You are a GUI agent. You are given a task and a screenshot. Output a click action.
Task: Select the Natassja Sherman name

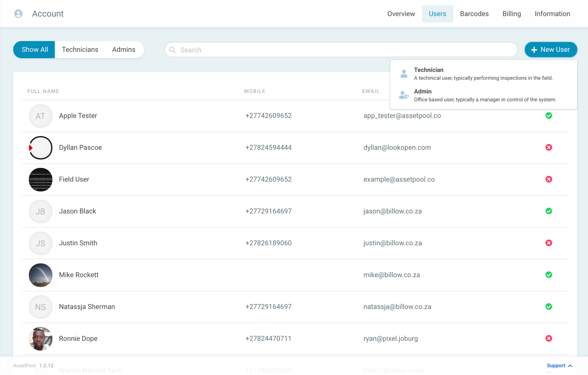point(87,307)
